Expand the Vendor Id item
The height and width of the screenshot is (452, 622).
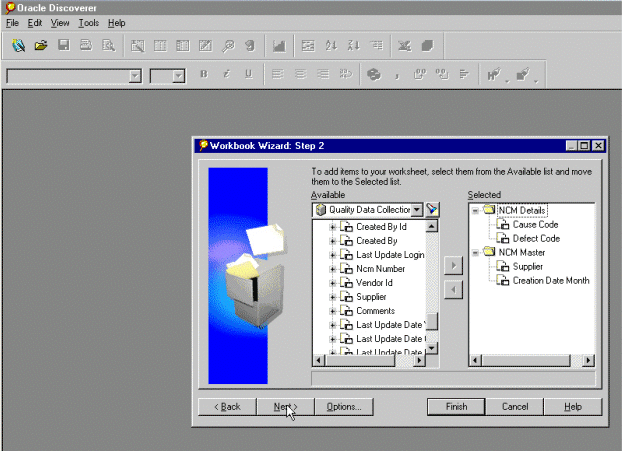[x=333, y=283]
